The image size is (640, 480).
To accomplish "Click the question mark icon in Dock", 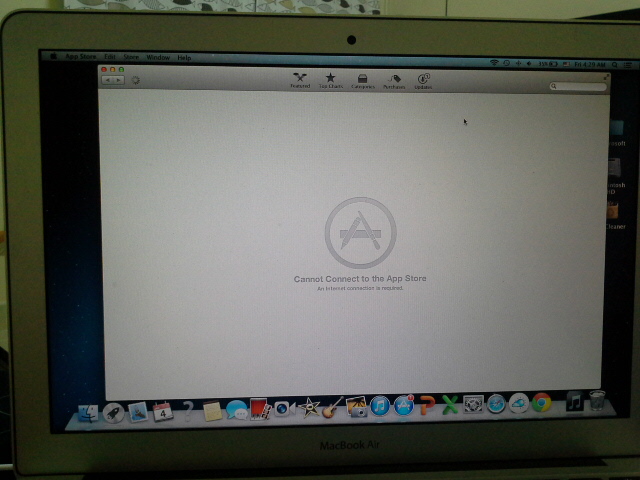I will click(x=188, y=410).
